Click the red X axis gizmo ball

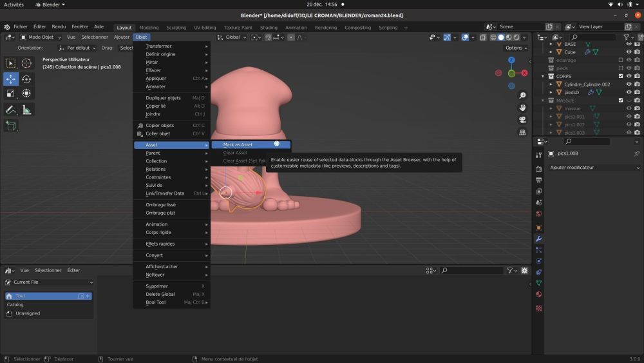pos(524,73)
